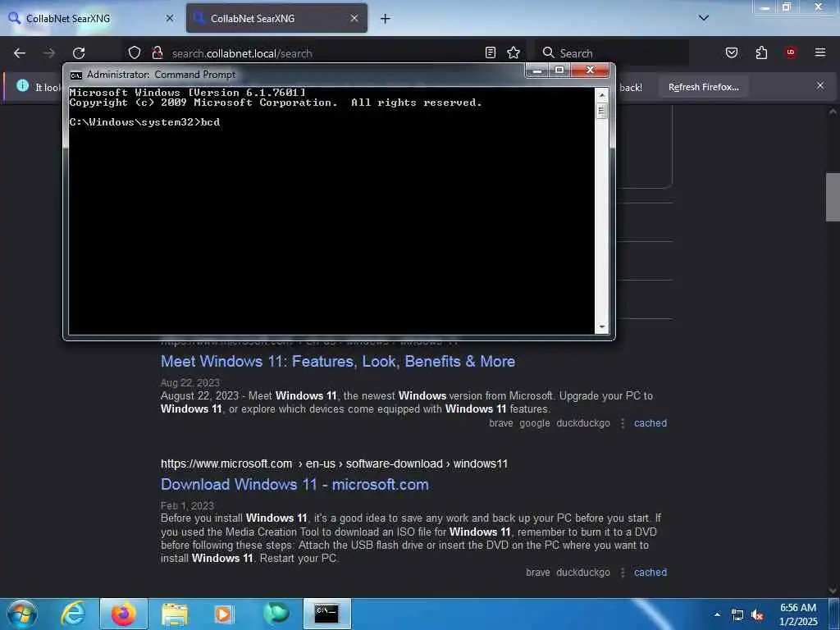Focus the Firefox Search box
Image resolution: width=840 pixels, height=630 pixels.
click(613, 53)
